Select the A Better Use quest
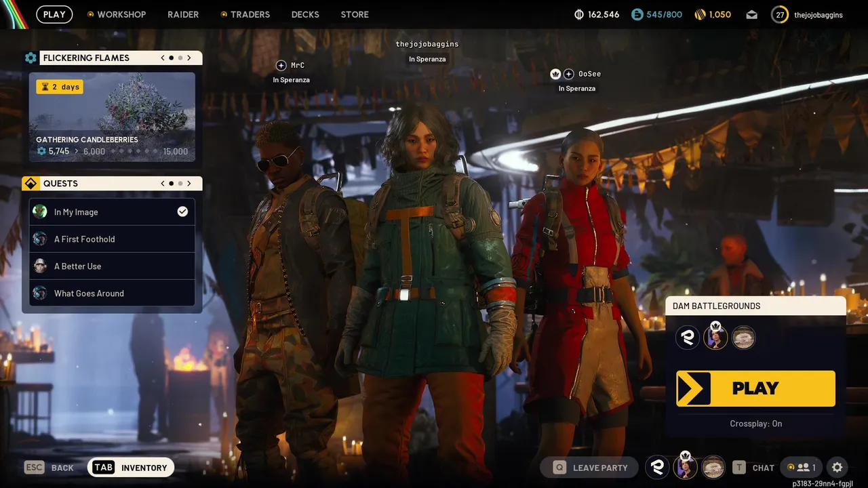Screen dimensions: 868x488 click(112, 266)
